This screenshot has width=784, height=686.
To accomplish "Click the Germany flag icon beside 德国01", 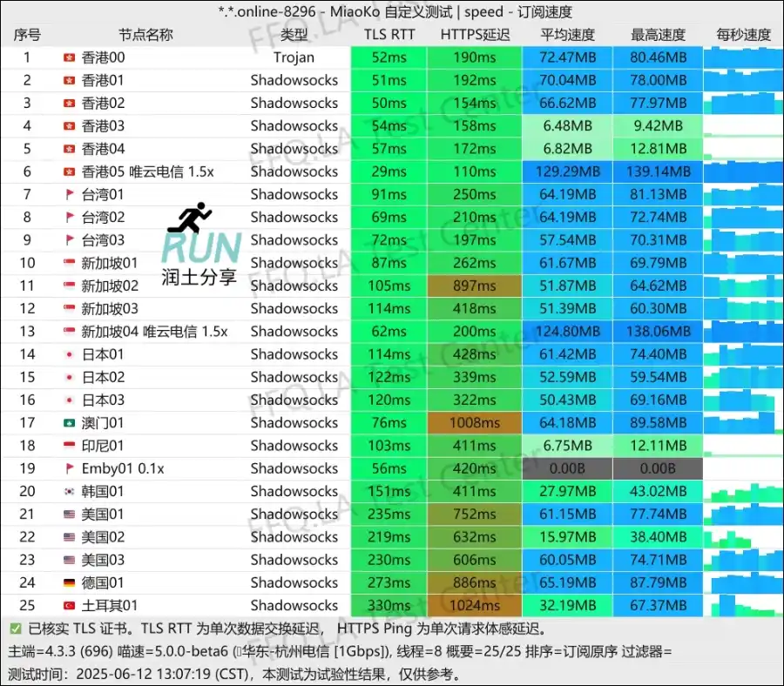I will [x=70, y=582].
